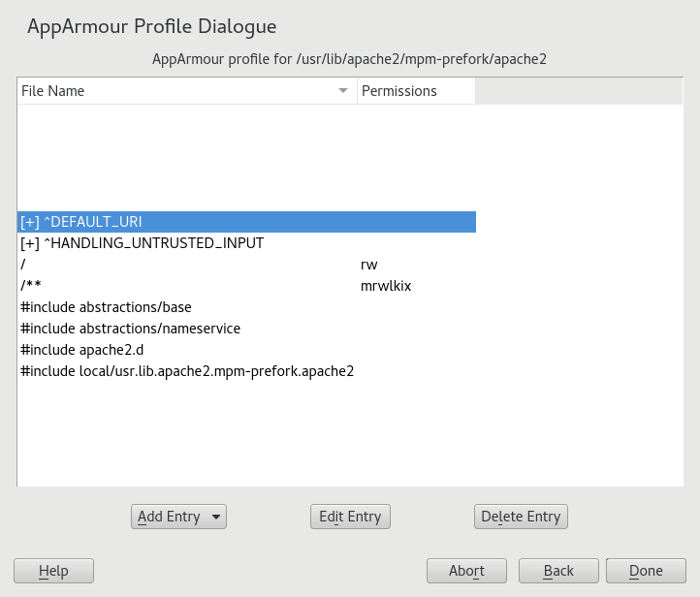Click Done to finish profile editing
700x597 pixels.
tap(646, 571)
